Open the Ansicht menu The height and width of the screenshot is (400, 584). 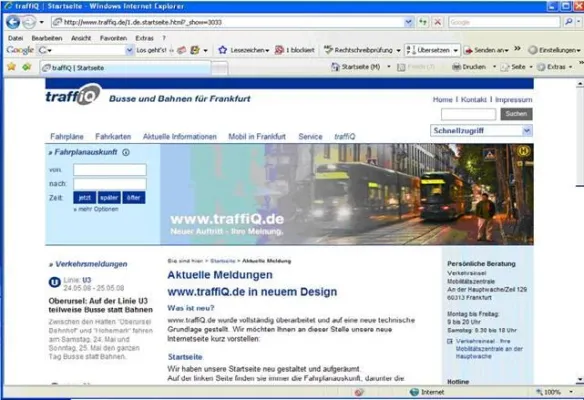click(x=81, y=38)
